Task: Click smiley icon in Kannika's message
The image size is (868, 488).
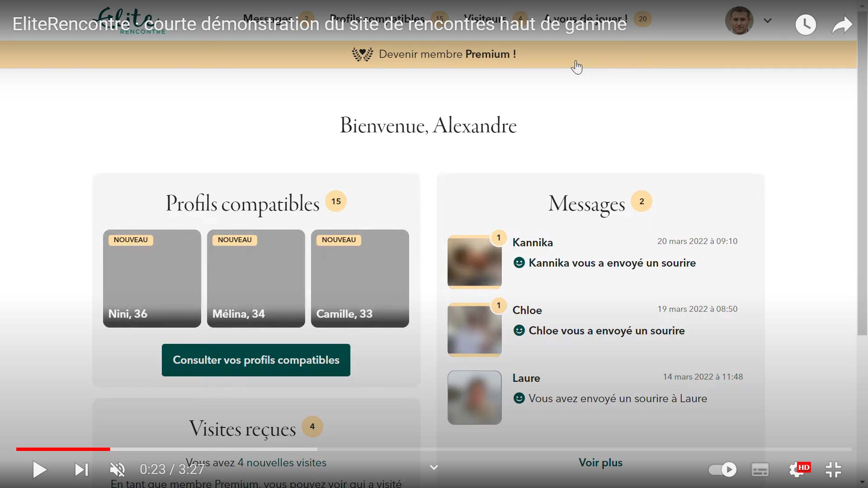Action: (x=519, y=263)
